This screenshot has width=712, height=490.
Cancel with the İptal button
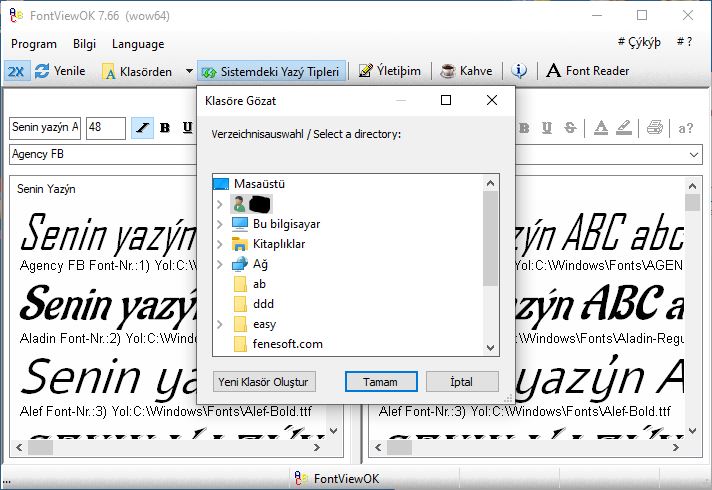tap(462, 382)
